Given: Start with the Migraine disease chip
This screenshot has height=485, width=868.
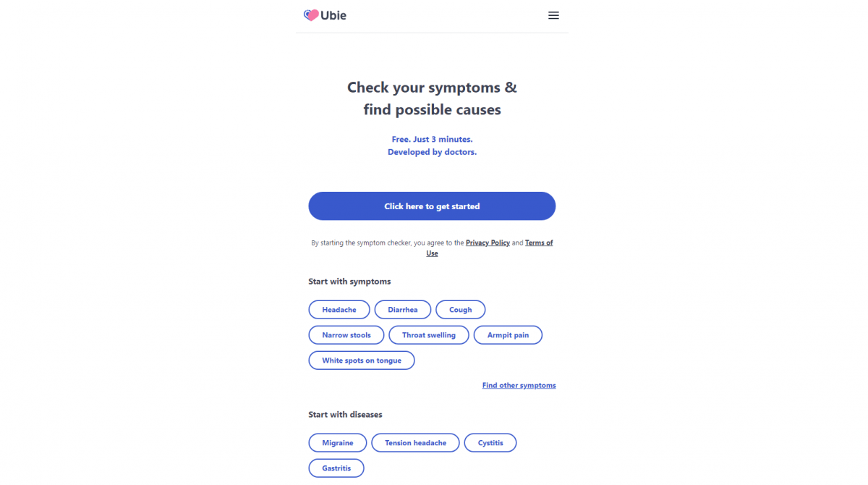Looking at the screenshot, I should pyautogui.click(x=338, y=443).
